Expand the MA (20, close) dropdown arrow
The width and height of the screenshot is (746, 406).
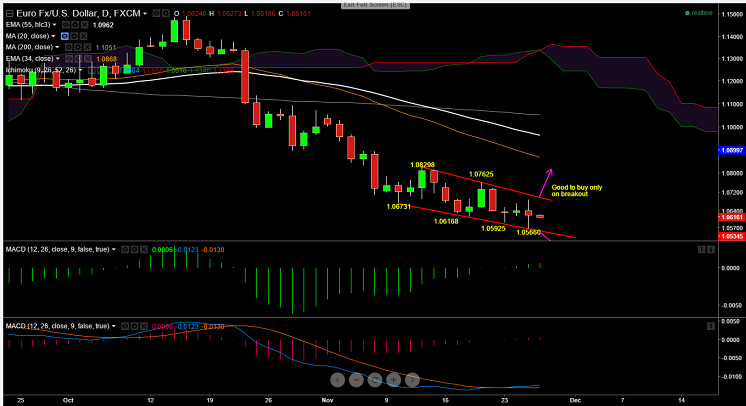[53, 36]
